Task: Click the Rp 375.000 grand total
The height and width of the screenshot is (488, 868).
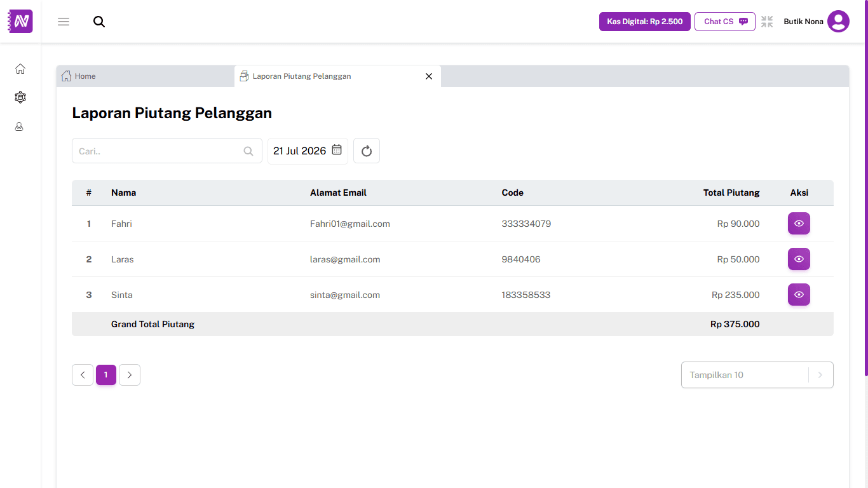Action: (x=735, y=324)
